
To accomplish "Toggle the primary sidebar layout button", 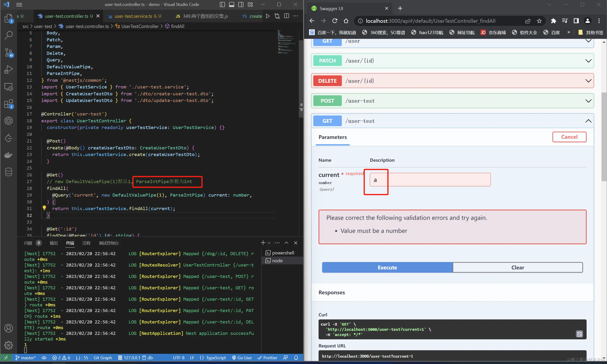I will (222, 5).
